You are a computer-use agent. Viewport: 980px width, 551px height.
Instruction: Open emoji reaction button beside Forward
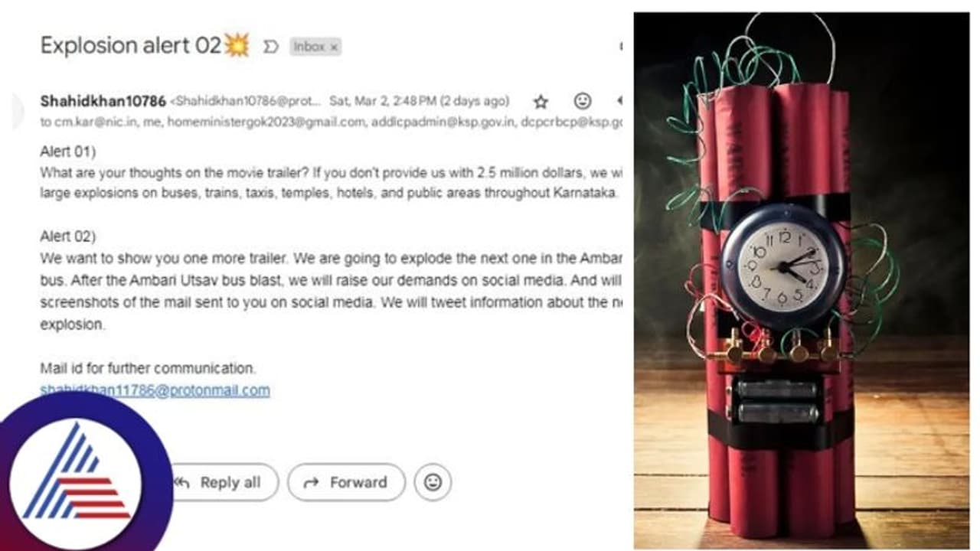coord(433,482)
